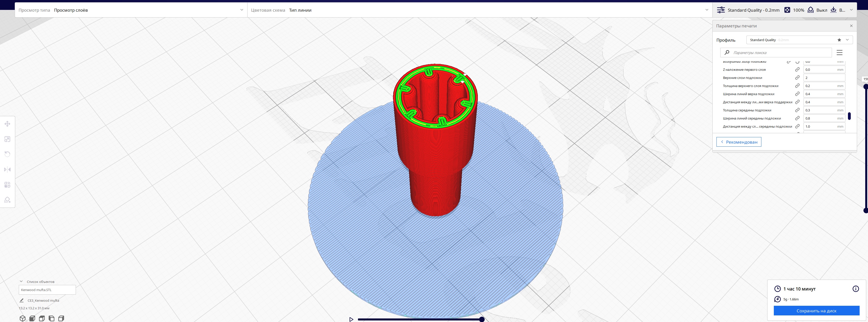Select the Rotate tool icon
The height and width of the screenshot is (322, 868).
pyautogui.click(x=7, y=154)
